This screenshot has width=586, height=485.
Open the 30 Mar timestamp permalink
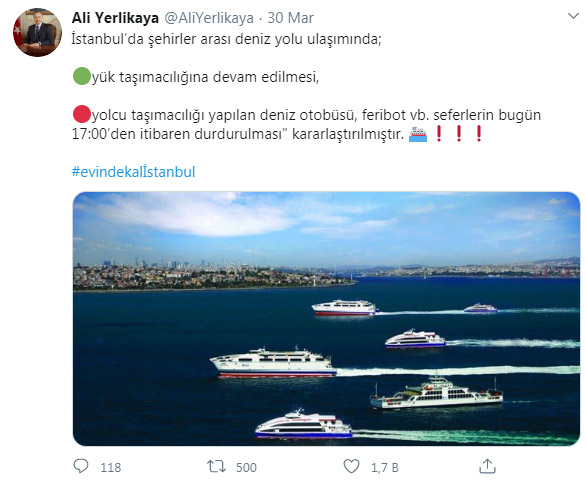pyautogui.click(x=290, y=18)
